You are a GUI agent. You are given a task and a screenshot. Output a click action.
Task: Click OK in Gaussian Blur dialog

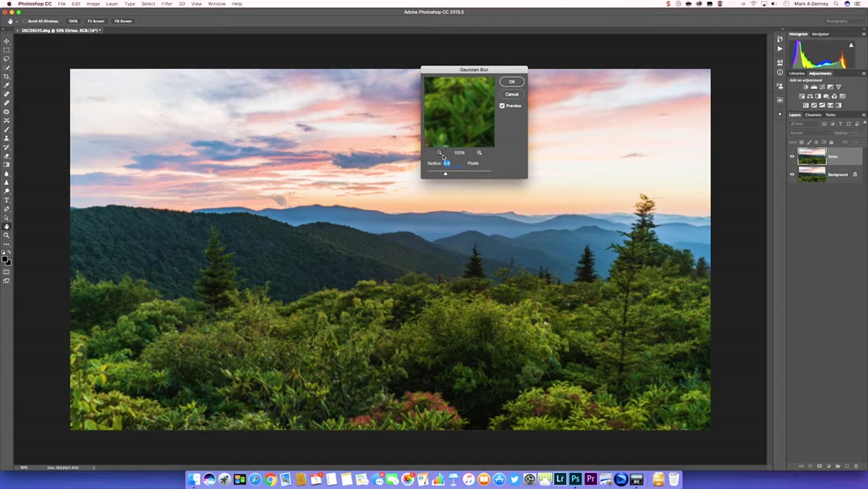click(x=512, y=82)
